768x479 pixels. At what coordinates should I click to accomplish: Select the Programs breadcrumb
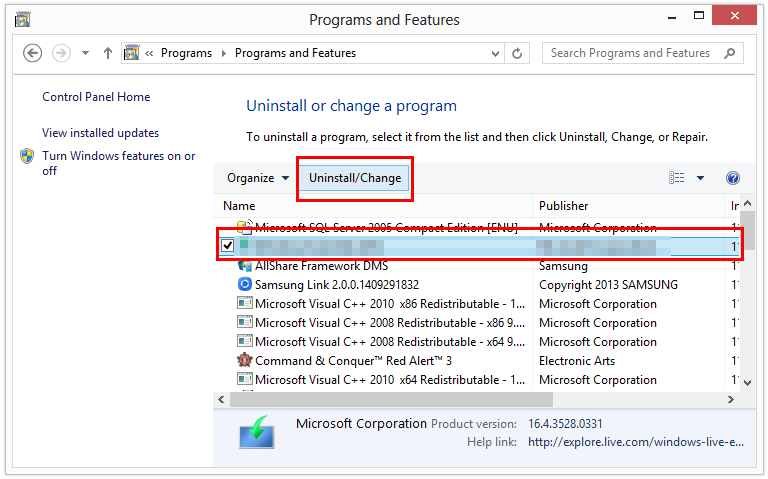[x=187, y=53]
